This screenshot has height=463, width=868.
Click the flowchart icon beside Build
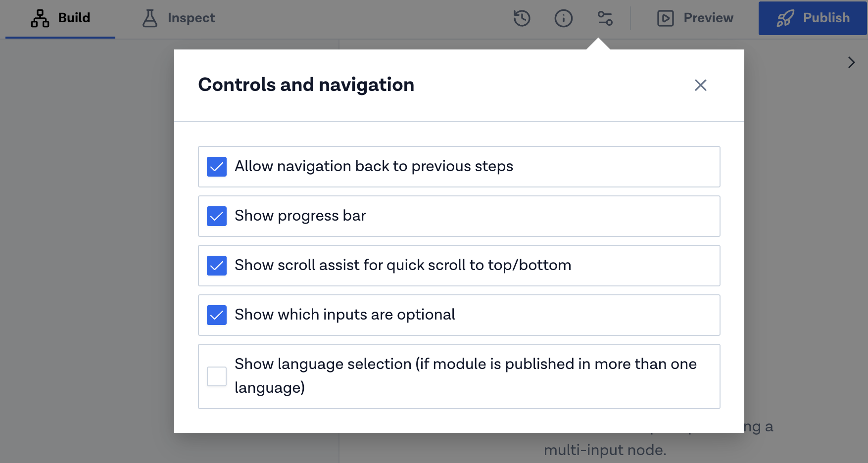pos(40,18)
